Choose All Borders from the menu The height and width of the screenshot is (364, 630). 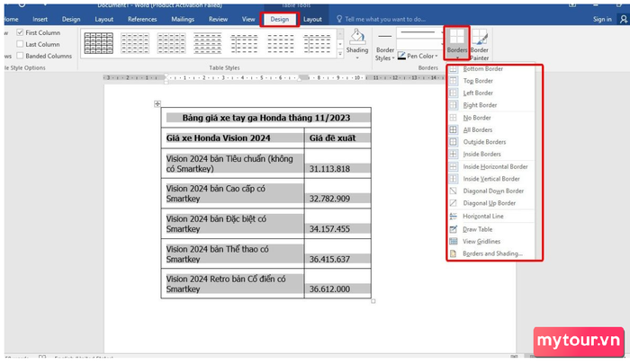click(491, 129)
